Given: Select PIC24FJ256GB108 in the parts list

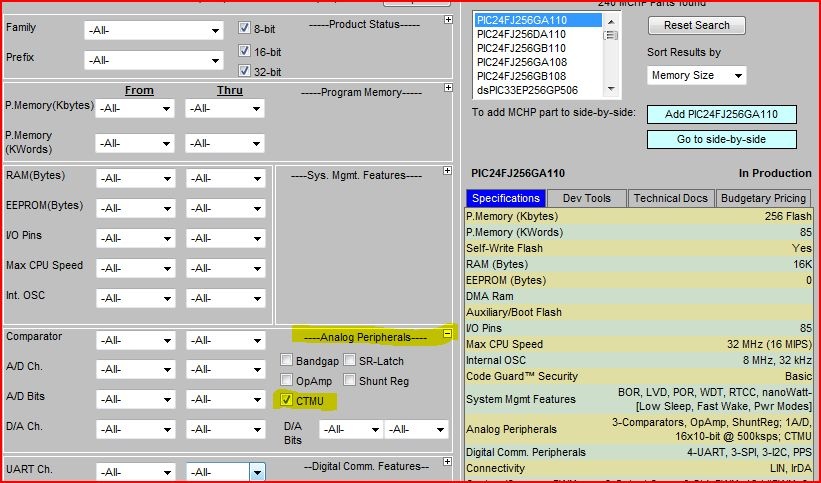Looking at the screenshot, I should [x=538, y=76].
